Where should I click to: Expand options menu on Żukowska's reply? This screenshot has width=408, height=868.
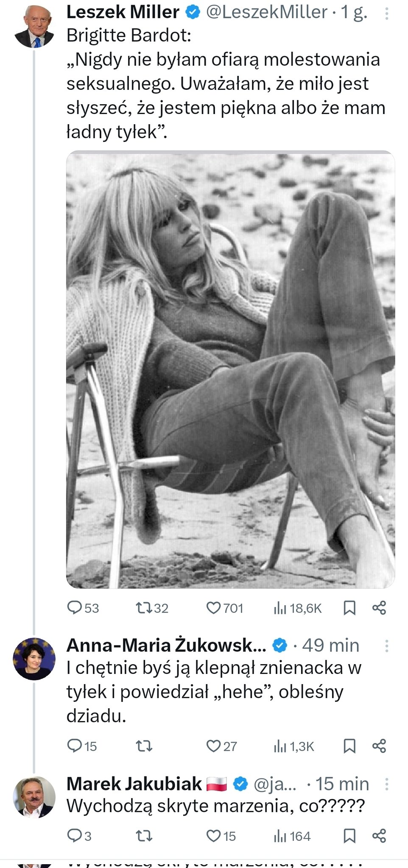pyautogui.click(x=386, y=645)
